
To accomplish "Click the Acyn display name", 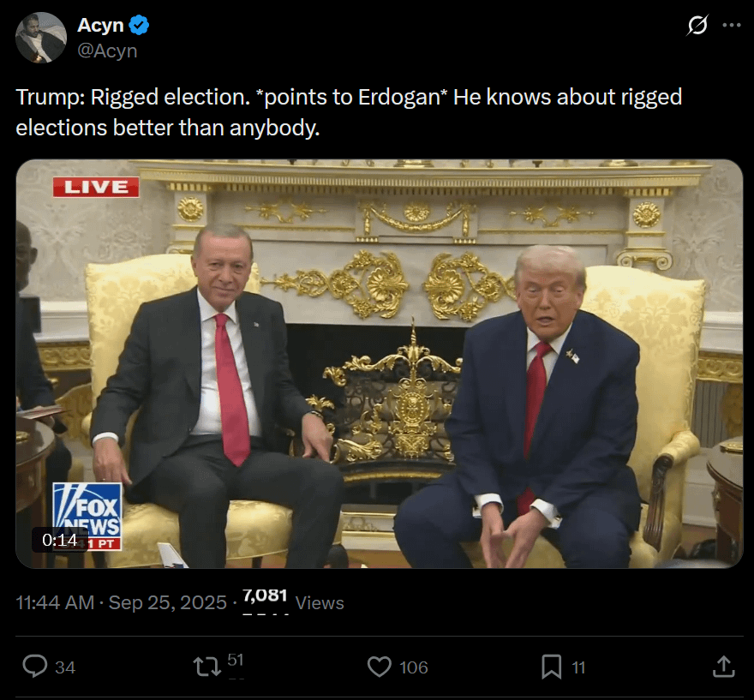I will [100, 25].
